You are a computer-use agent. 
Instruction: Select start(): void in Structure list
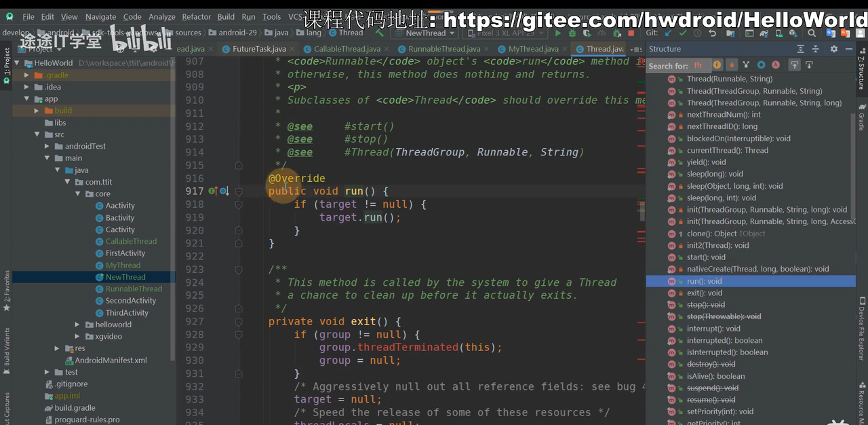tap(706, 257)
